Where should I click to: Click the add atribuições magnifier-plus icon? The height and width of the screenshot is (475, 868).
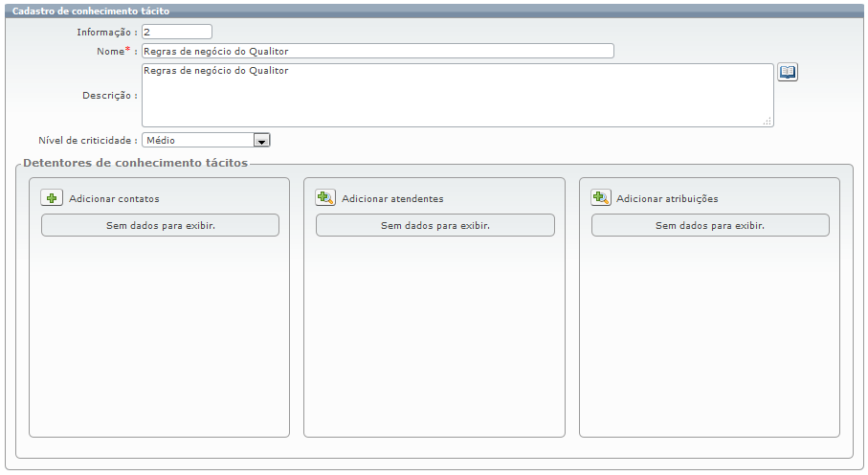601,198
